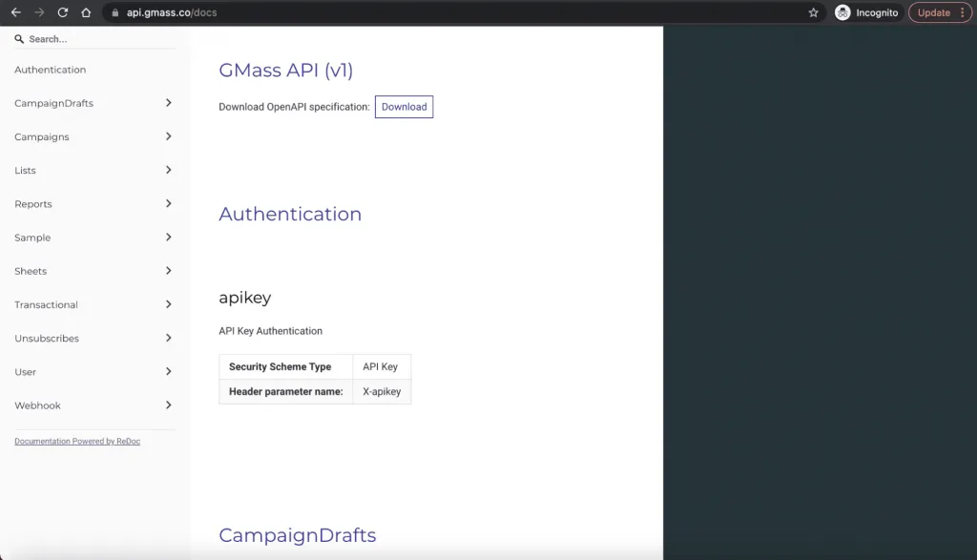The image size is (977, 560).
Task: Select Sheets in the sidebar
Action: pyautogui.click(x=31, y=271)
